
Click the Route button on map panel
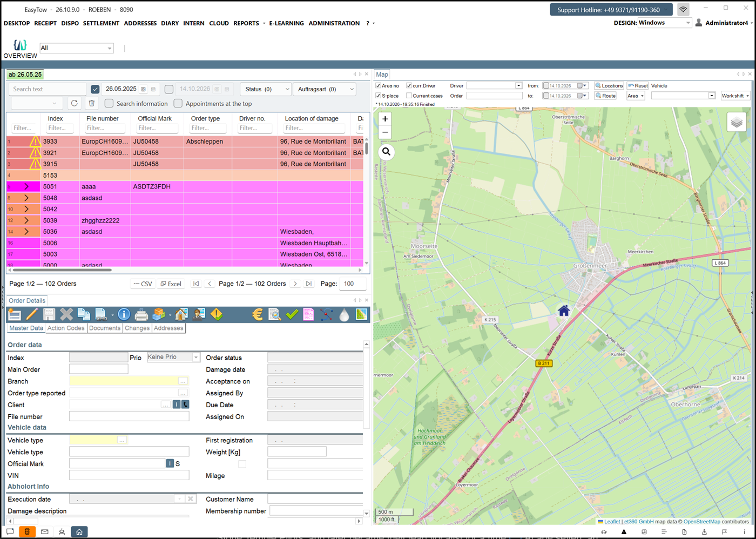click(x=605, y=96)
